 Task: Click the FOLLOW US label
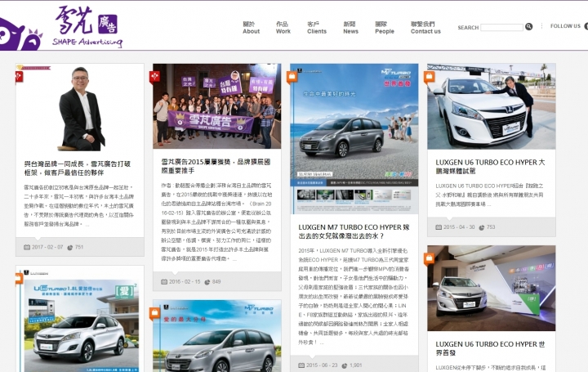(565, 26)
